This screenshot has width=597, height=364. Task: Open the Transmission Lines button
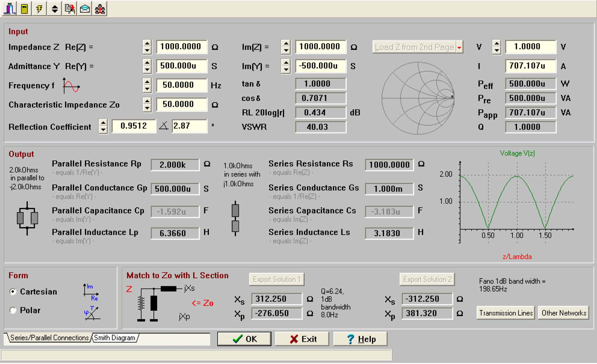pos(506,313)
